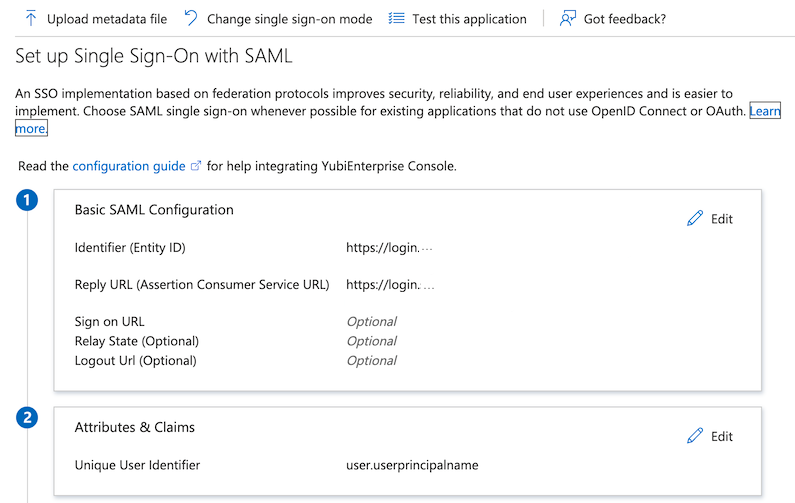795x503 pixels.
Task: Open the Got feedback? label
Action: [625, 19]
